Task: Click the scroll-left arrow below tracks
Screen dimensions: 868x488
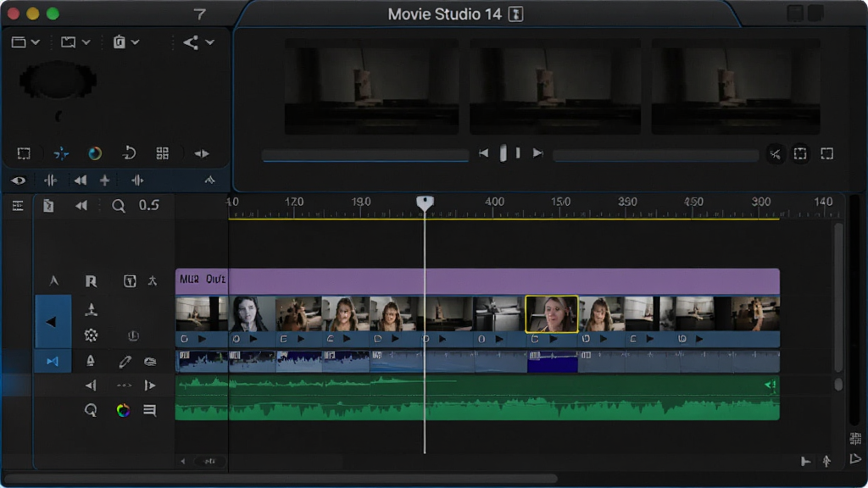Action: pos(183,461)
